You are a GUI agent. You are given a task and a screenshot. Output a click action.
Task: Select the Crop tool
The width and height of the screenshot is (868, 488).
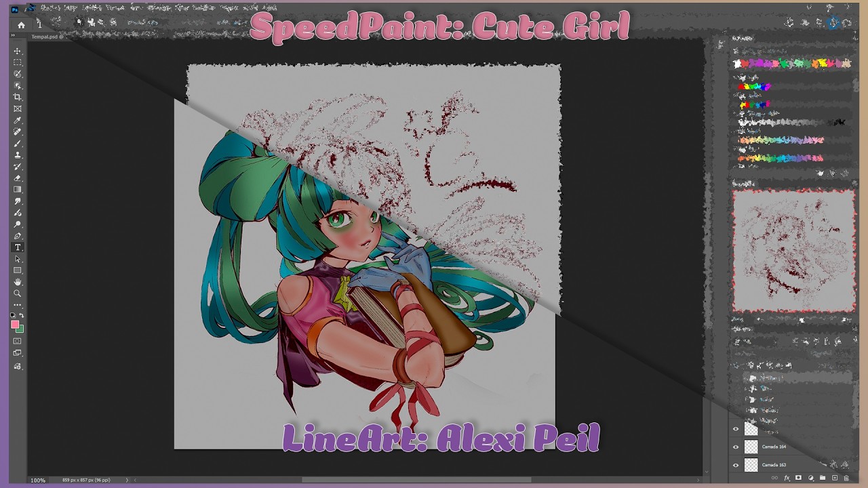(x=18, y=97)
